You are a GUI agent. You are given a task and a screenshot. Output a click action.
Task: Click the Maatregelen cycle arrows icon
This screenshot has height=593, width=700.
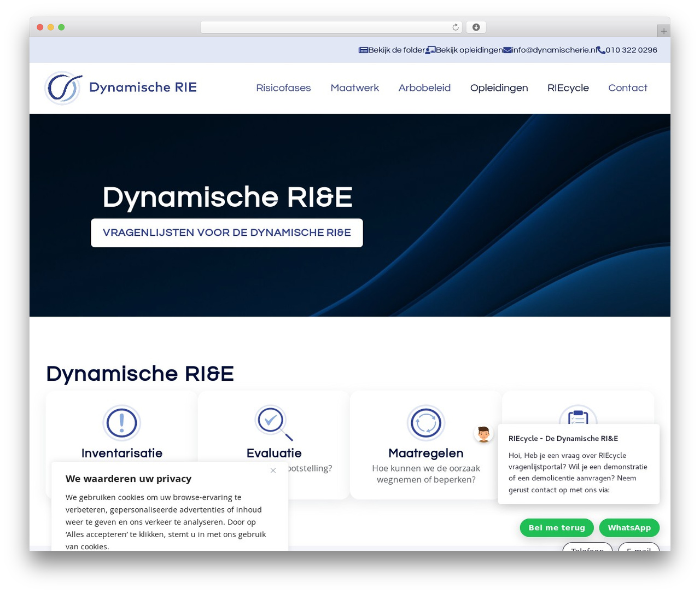coord(426,423)
